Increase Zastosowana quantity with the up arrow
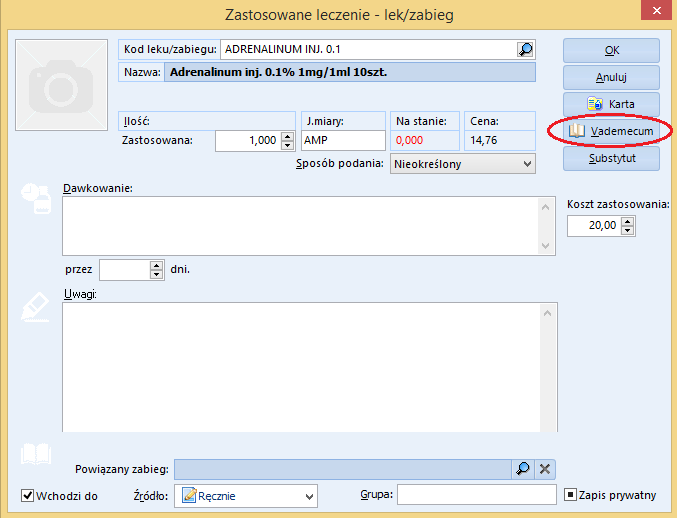Image resolution: width=677 pixels, height=518 pixels. click(287, 136)
